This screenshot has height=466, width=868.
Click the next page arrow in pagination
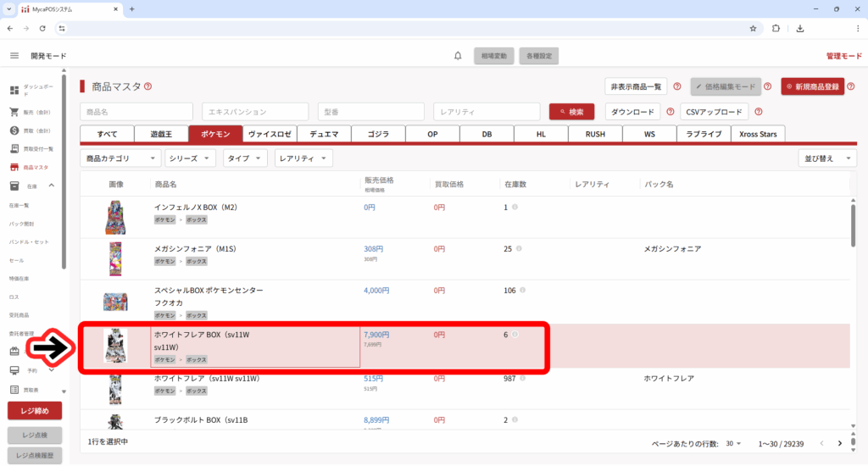[839, 443]
